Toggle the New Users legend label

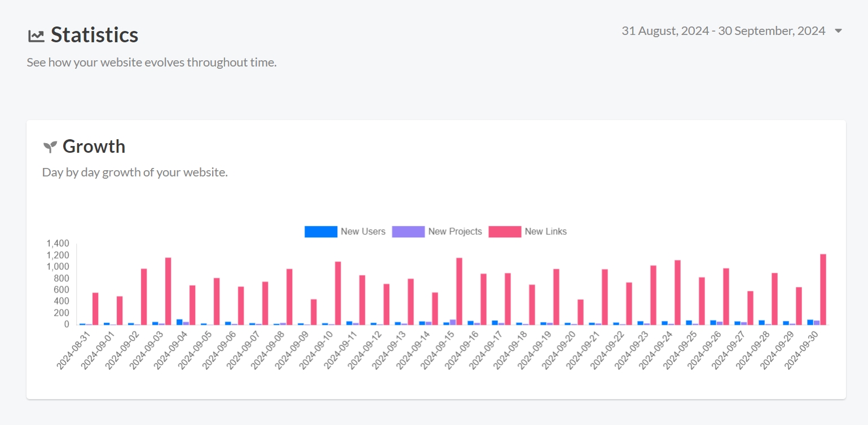(363, 232)
